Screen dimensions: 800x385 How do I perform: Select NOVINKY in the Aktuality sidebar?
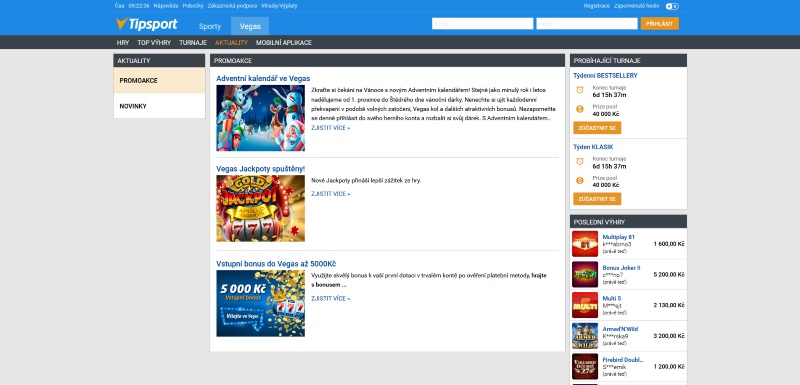click(x=159, y=106)
